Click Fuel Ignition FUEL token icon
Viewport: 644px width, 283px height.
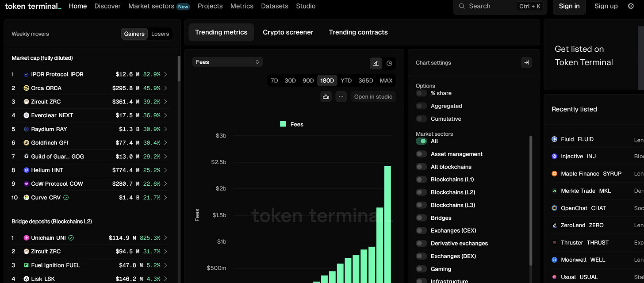coord(26,265)
